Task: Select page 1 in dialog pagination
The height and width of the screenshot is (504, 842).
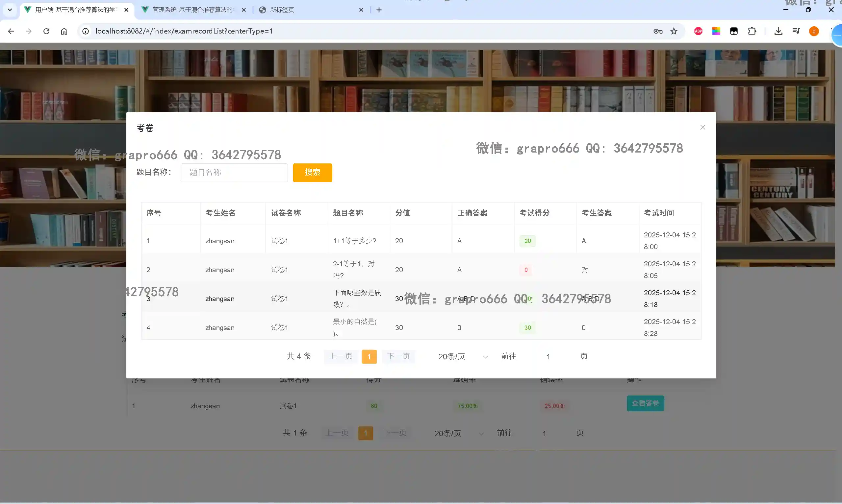Action: 369,357
